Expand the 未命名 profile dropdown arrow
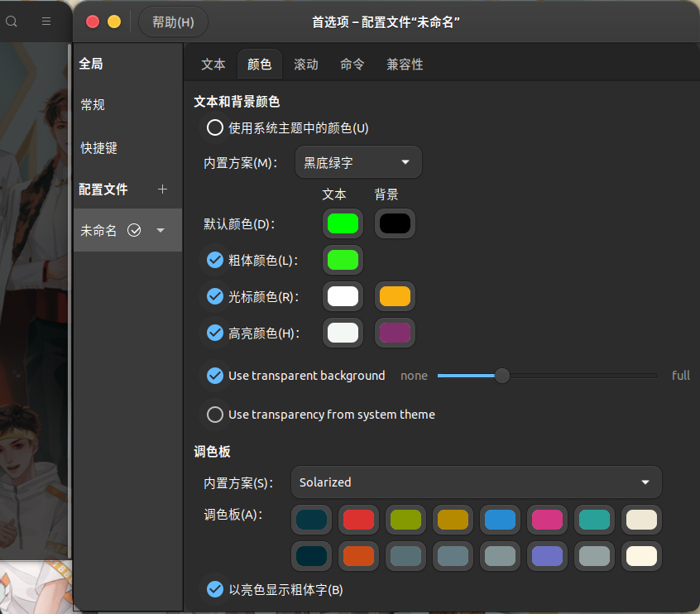The height and width of the screenshot is (614, 700). pyautogui.click(x=161, y=231)
